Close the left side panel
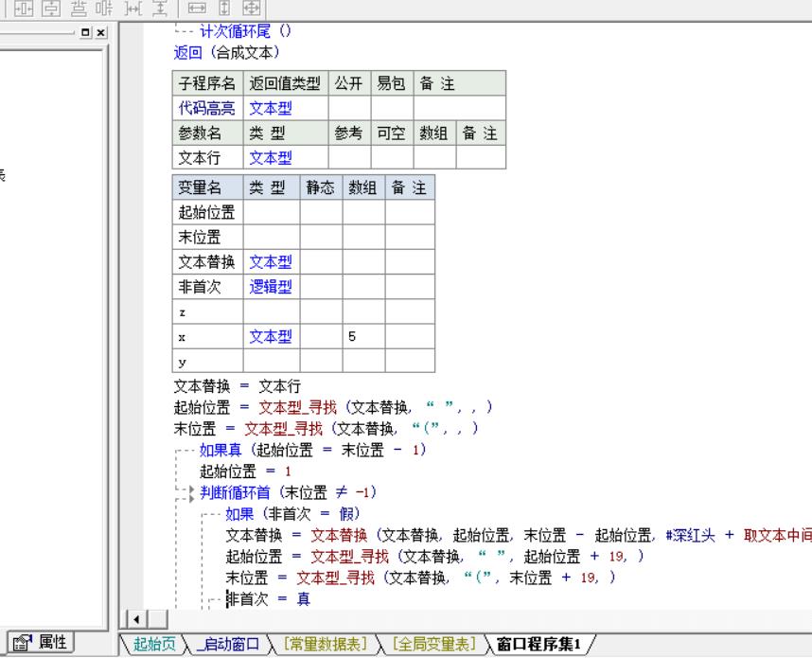812x658 pixels. 101,32
